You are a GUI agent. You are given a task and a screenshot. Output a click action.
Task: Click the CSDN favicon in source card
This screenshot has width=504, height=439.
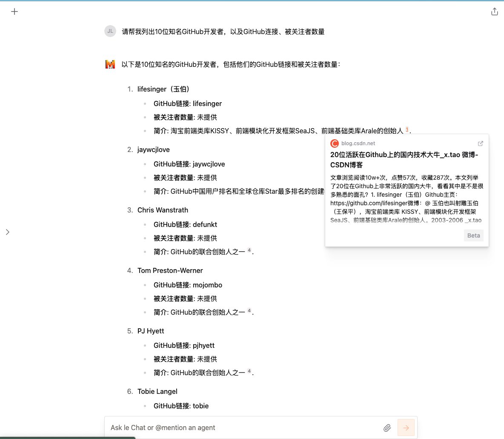point(335,143)
